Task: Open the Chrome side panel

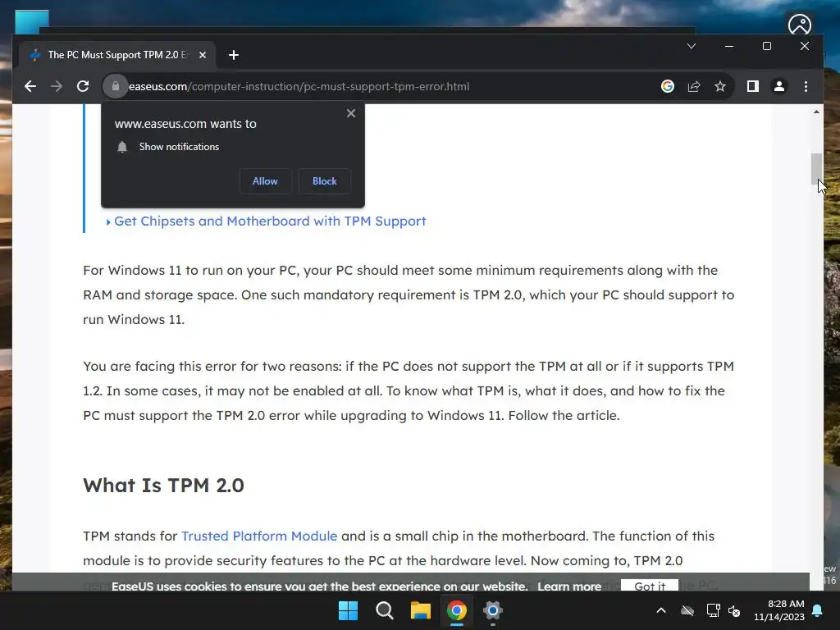Action: click(x=753, y=86)
